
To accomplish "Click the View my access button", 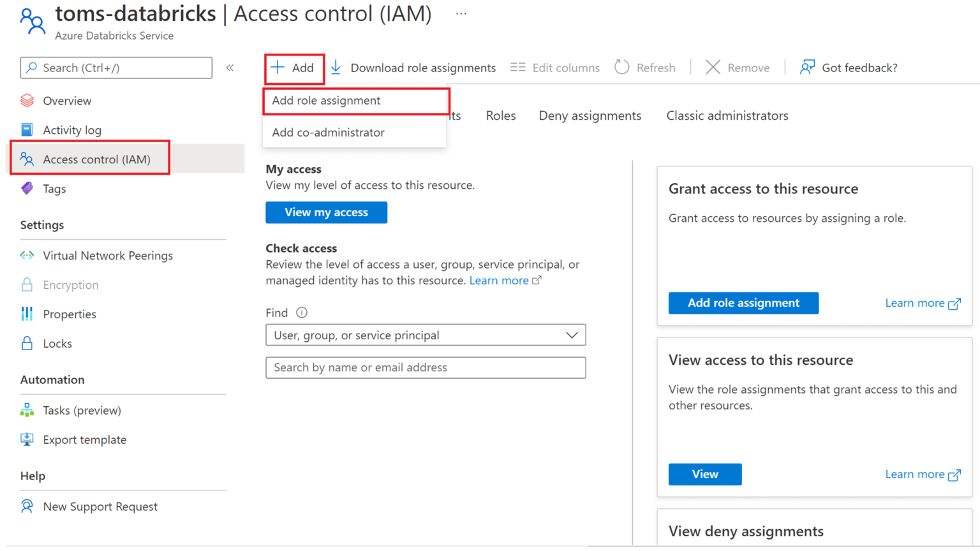I will tap(326, 212).
